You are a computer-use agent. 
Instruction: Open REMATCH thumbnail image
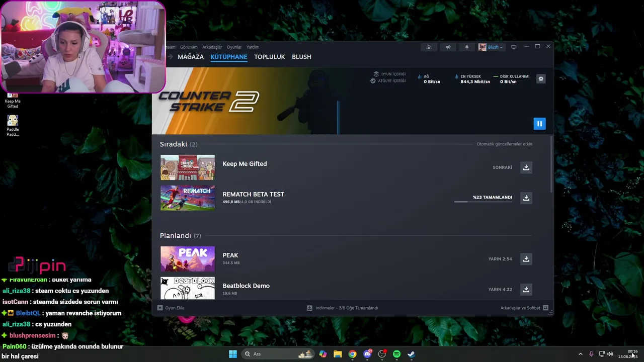coord(187,198)
